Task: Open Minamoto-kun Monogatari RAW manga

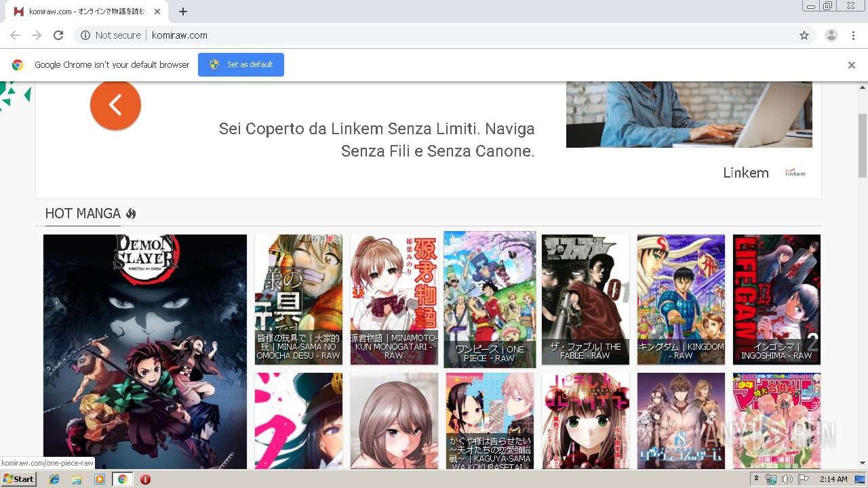Action: point(394,300)
